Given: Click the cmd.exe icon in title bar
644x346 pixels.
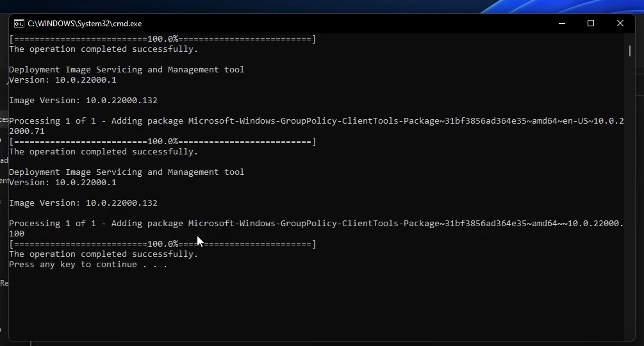Looking at the screenshot, I should [x=19, y=24].
